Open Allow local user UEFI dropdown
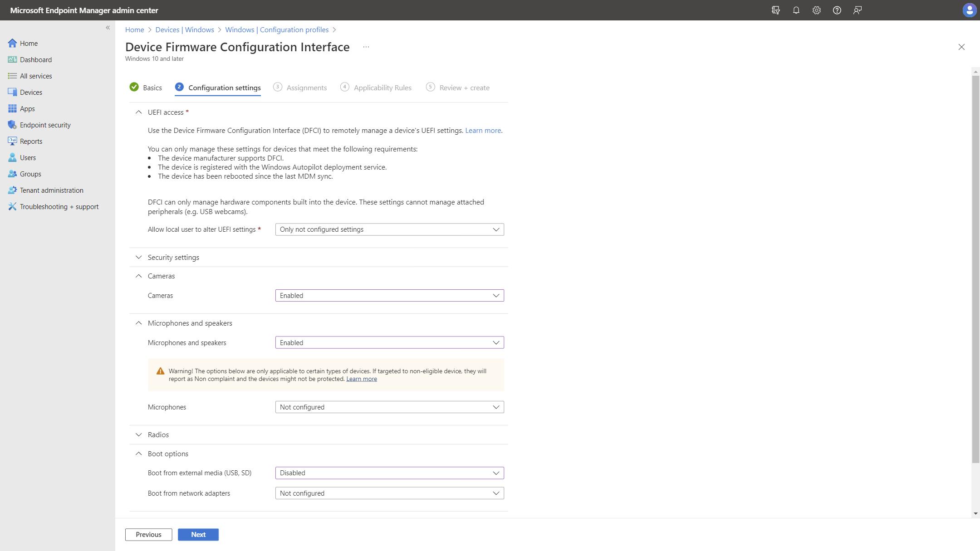 [389, 229]
